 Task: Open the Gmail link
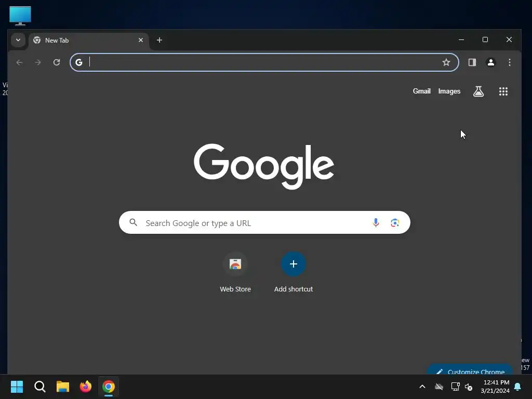421,91
